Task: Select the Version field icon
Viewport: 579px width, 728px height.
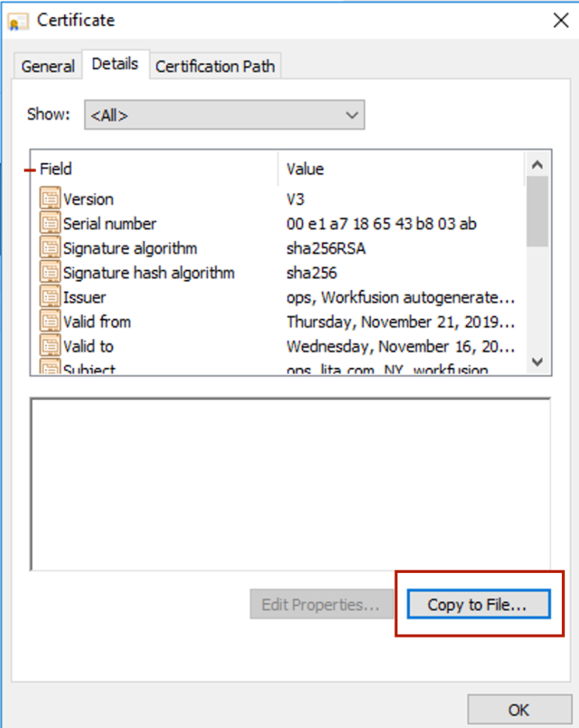Action: point(50,198)
